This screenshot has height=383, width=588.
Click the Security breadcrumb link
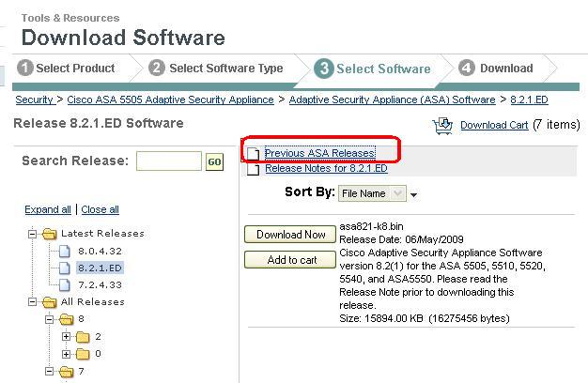tap(34, 100)
